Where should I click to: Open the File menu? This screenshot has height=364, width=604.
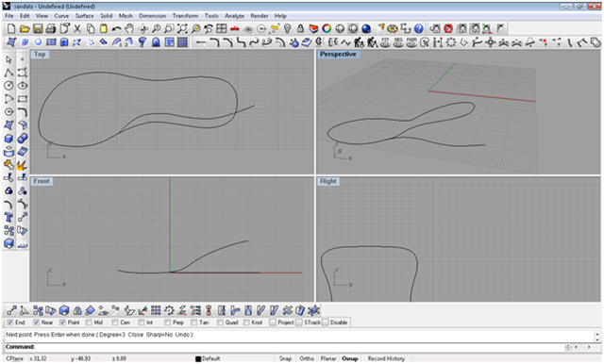pos(8,16)
